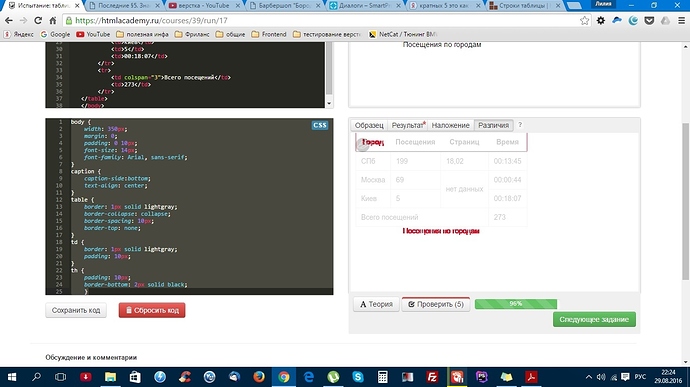Reload the page with the refresh icon
Screen dimensions: 690x387
pyautogui.click(x=38, y=21)
